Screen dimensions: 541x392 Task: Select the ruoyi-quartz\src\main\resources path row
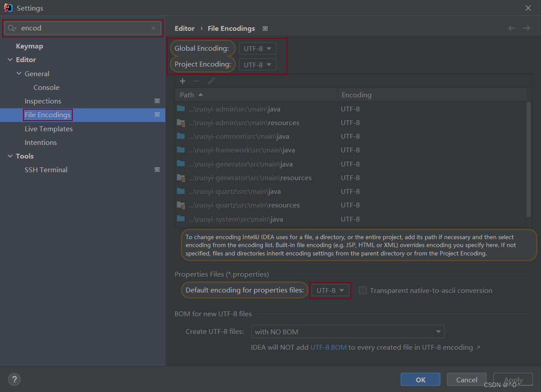pyautogui.click(x=351, y=205)
